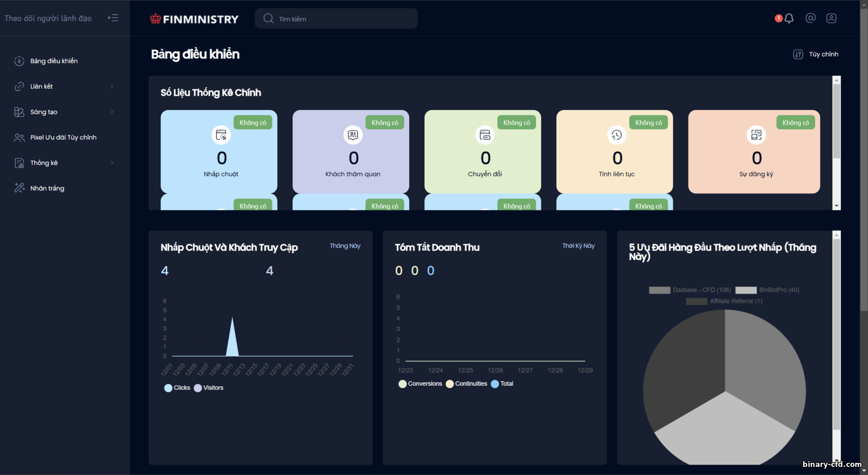Expand the Sáng tạo submenu

click(65, 112)
